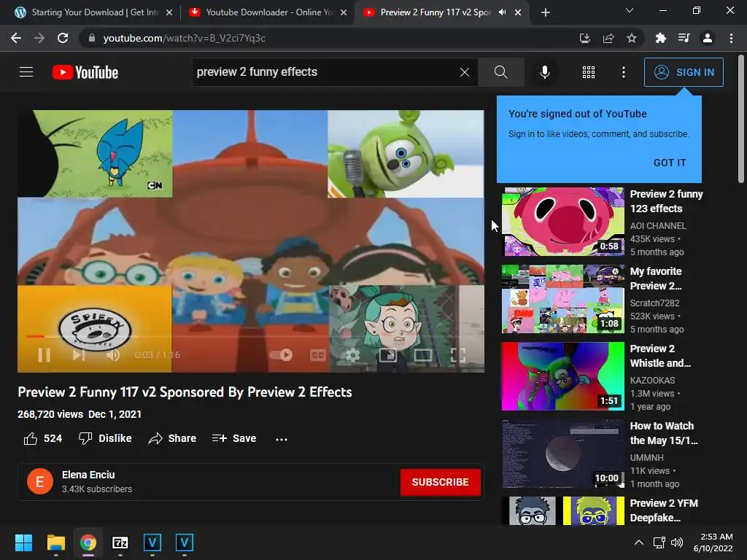Screen dimensions: 747x560
Task: Open the Elena Enciu channel name link
Action: pyautogui.click(x=88, y=475)
